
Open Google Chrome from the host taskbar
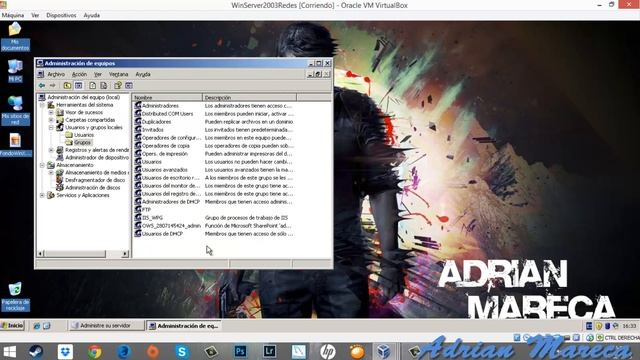click(x=95, y=351)
